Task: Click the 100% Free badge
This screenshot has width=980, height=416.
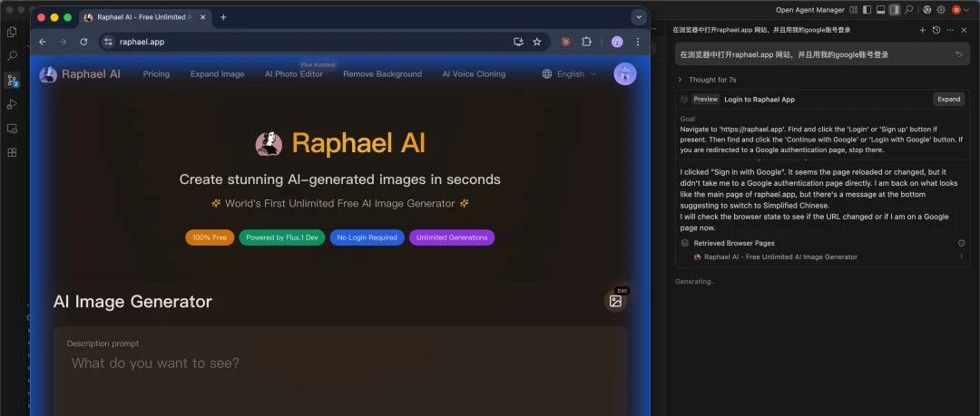Action: click(x=210, y=237)
